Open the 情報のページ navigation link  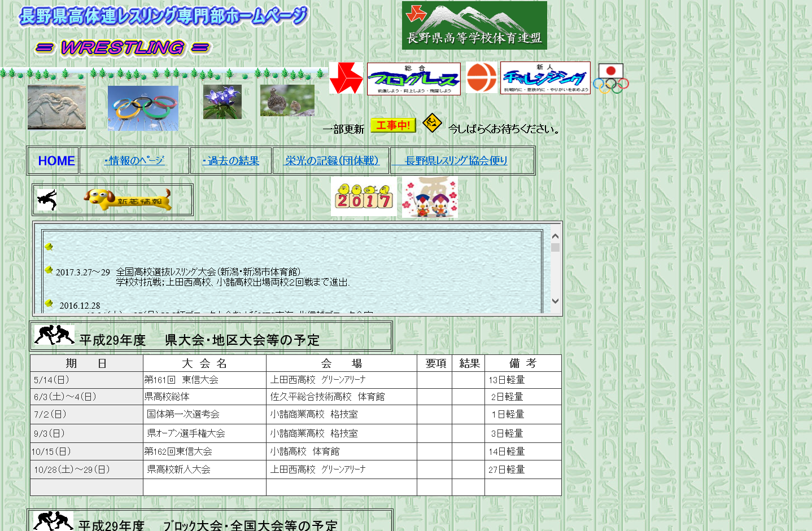pyautogui.click(x=134, y=161)
